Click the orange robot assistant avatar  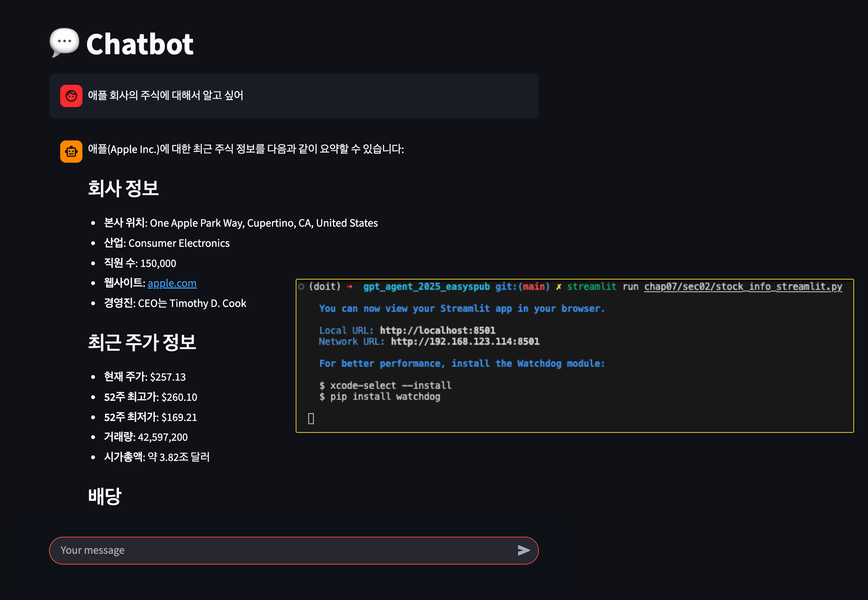71,152
